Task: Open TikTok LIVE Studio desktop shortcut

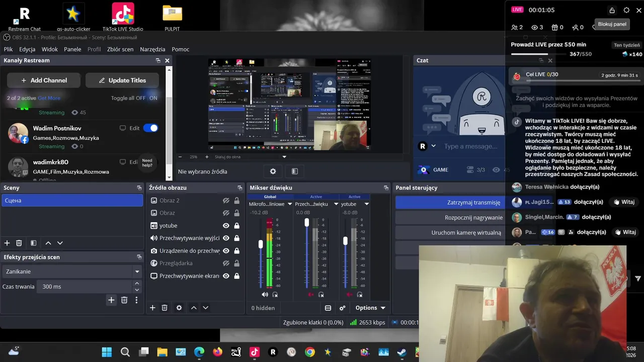Action: pyautogui.click(x=123, y=17)
